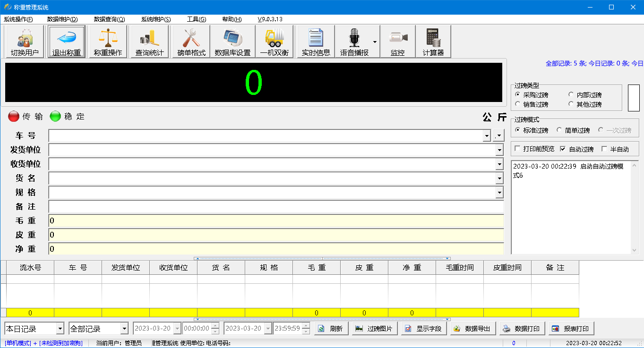Click the 净重 net weight field
The width and height of the screenshot is (644, 348).
coord(276,249)
